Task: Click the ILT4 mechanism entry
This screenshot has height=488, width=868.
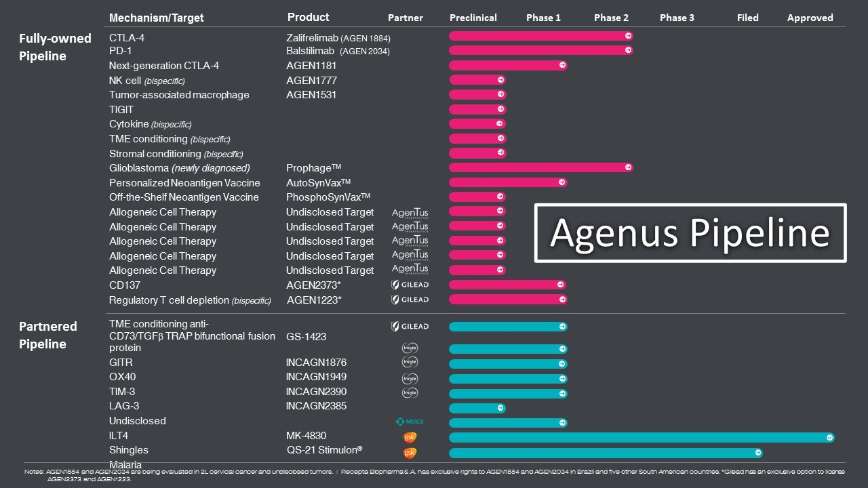Action: tap(119, 436)
